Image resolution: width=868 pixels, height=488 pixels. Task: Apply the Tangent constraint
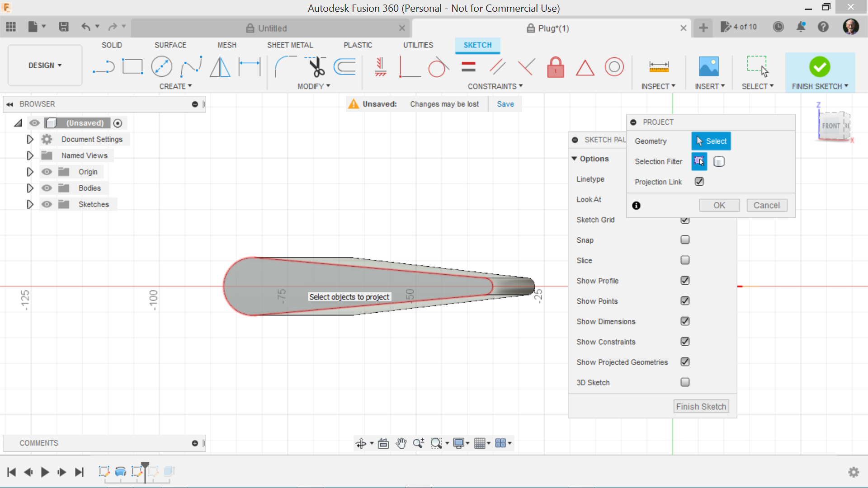tap(438, 67)
